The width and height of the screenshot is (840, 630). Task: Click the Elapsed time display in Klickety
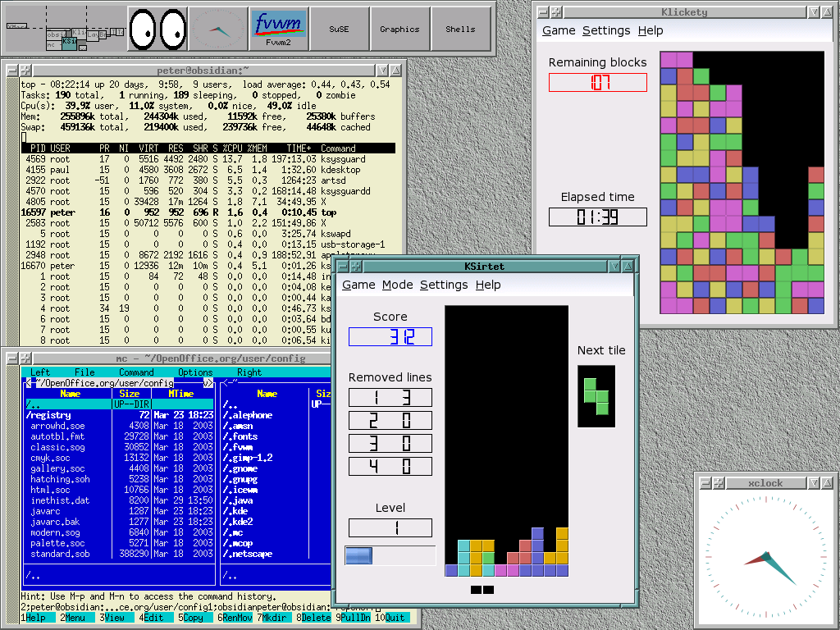pos(598,217)
